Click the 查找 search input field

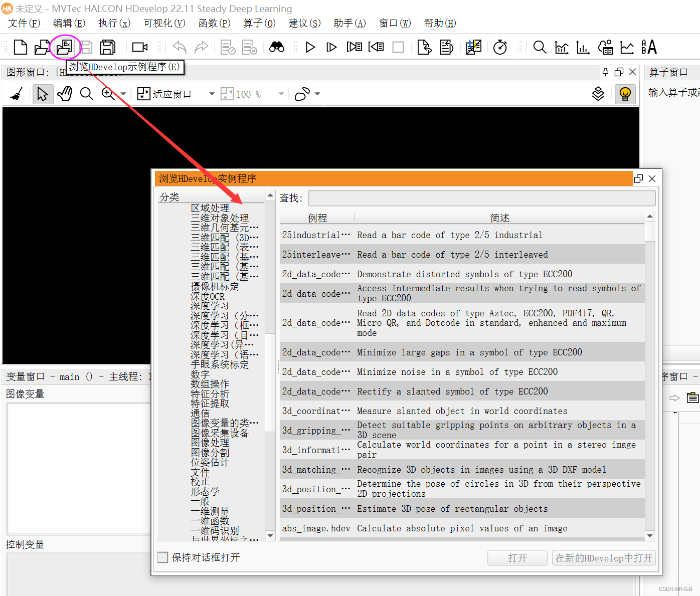482,198
